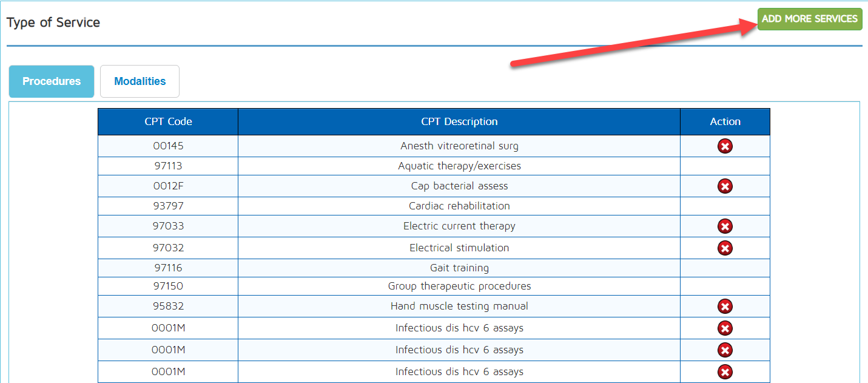868x383 pixels.
Task: Delete the Electrical stimulation procedure
Action: click(725, 248)
